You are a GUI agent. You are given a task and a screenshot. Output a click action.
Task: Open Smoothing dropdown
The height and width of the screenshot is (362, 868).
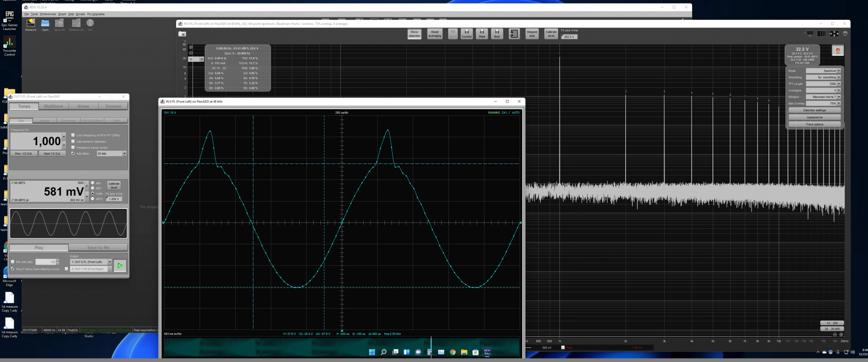click(823, 77)
